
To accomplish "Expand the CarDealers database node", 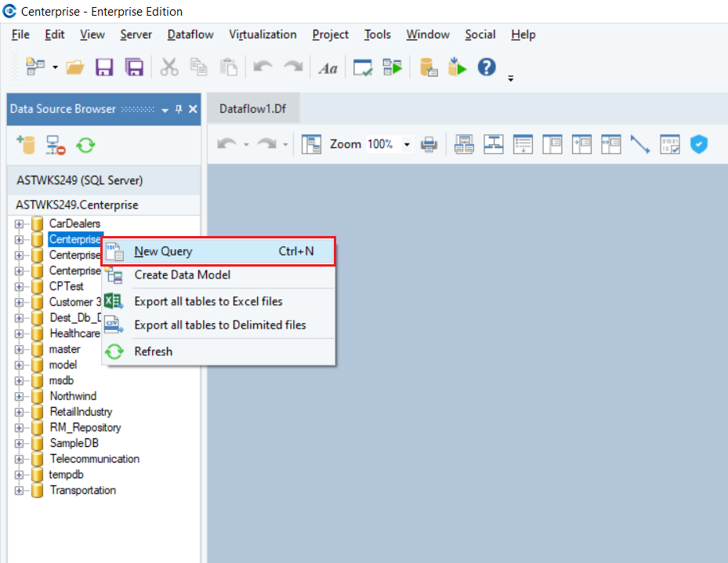I will point(19,223).
